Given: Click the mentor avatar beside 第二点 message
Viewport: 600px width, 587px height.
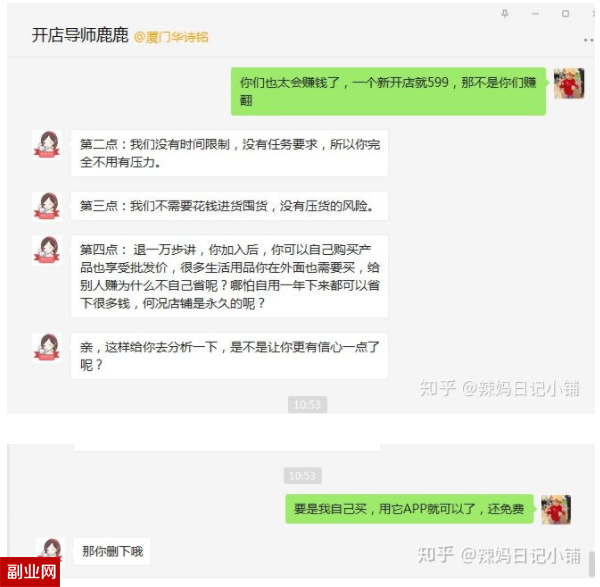Looking at the screenshot, I should [47, 145].
